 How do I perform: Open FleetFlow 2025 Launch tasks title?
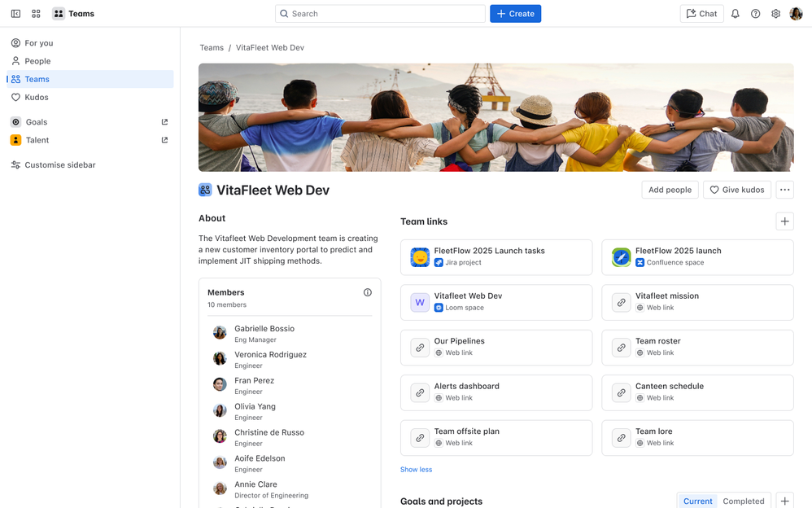click(489, 251)
